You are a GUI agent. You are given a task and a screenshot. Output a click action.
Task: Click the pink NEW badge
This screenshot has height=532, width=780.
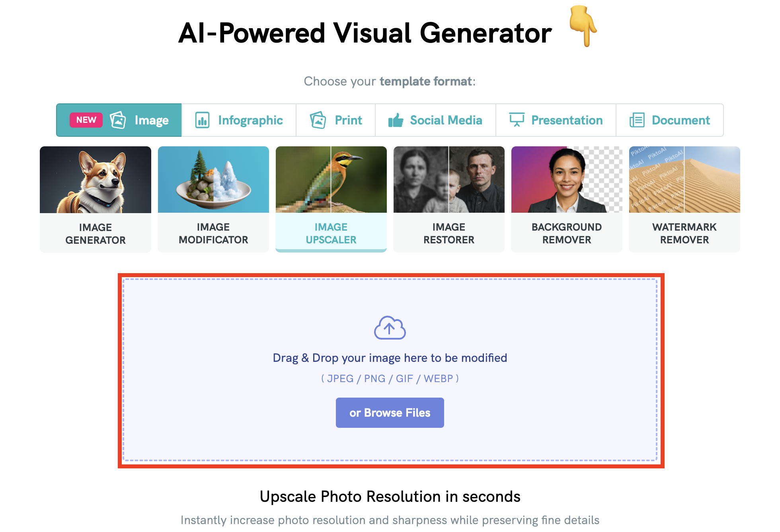[x=86, y=120]
